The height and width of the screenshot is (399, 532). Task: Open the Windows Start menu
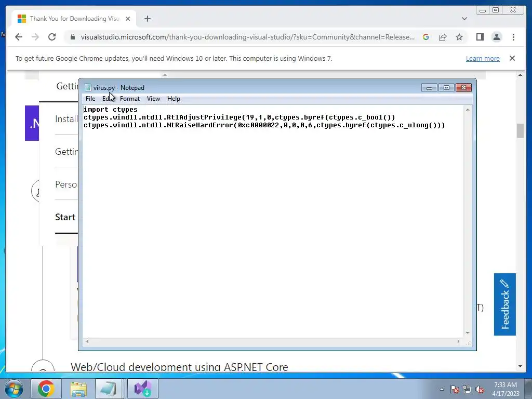tap(14, 389)
